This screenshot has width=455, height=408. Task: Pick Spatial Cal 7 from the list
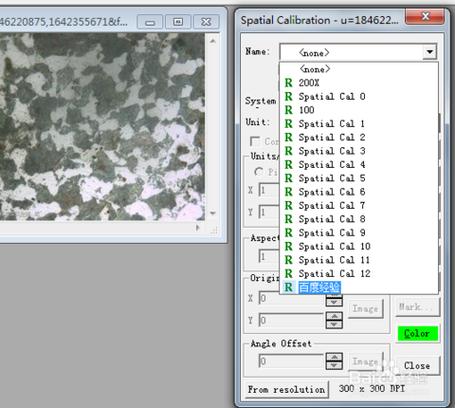tap(332, 205)
